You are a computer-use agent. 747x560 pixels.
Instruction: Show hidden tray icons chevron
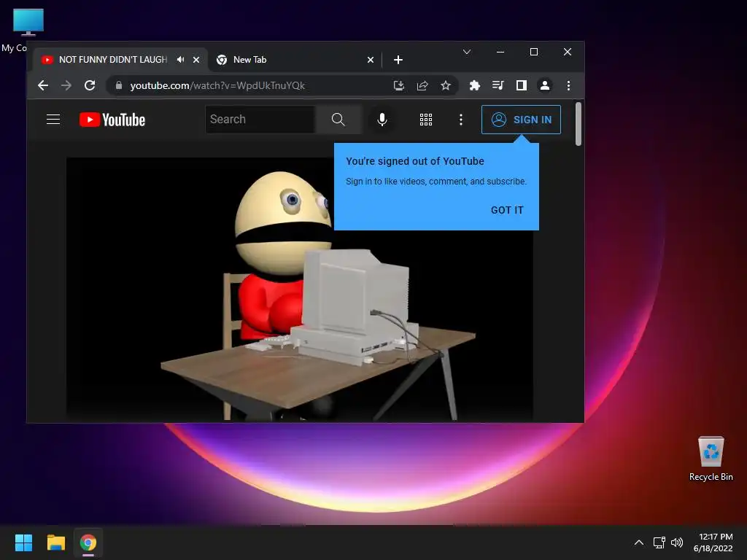coord(639,542)
